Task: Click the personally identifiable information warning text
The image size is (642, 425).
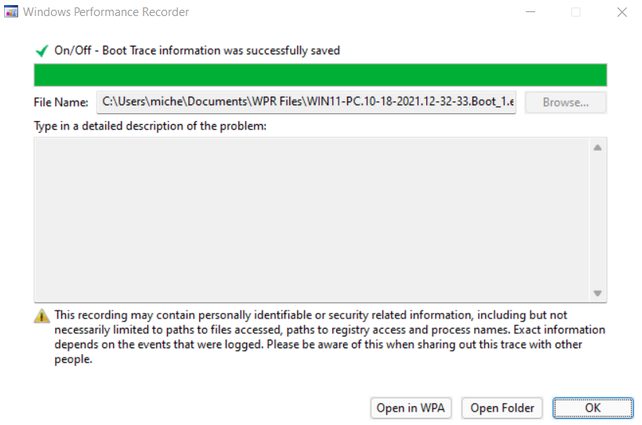Action: (x=330, y=337)
